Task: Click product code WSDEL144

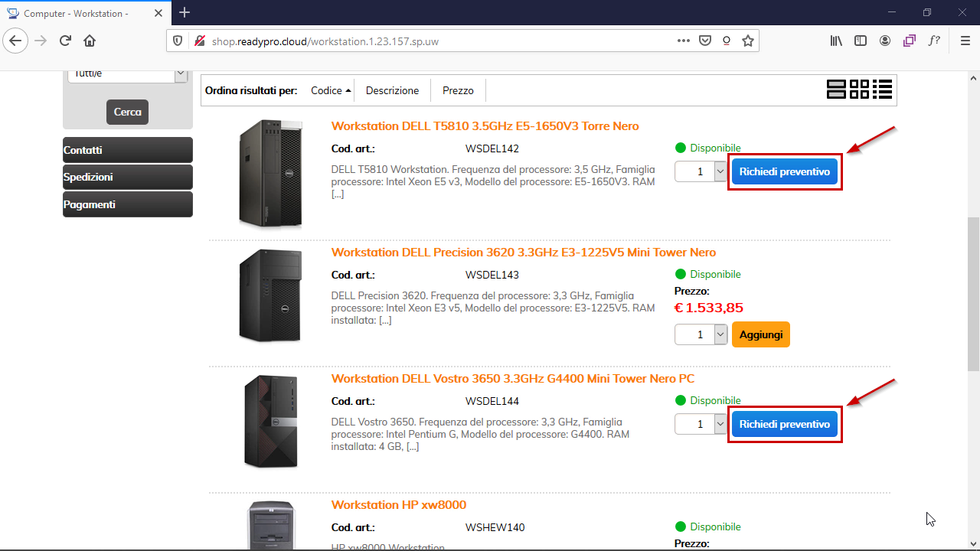Action: click(492, 401)
